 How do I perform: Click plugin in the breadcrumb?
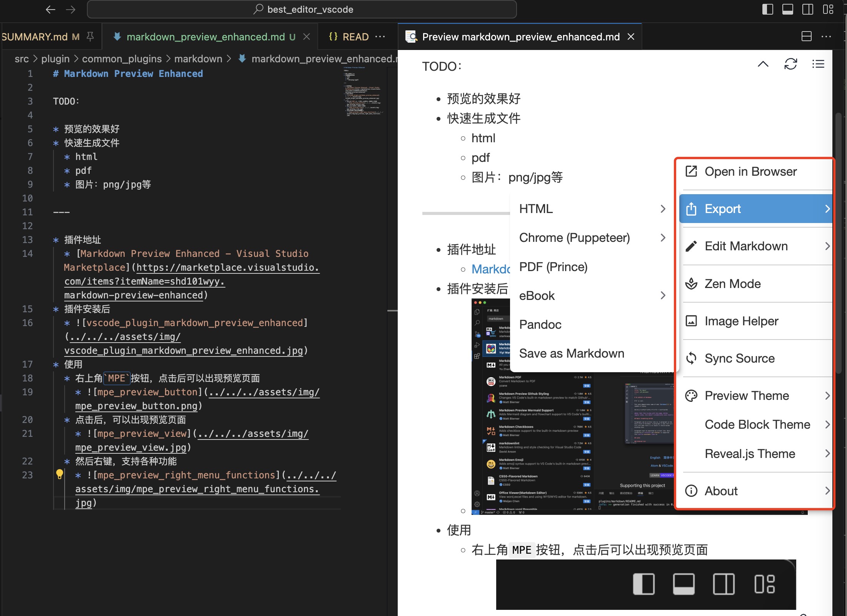55,59
